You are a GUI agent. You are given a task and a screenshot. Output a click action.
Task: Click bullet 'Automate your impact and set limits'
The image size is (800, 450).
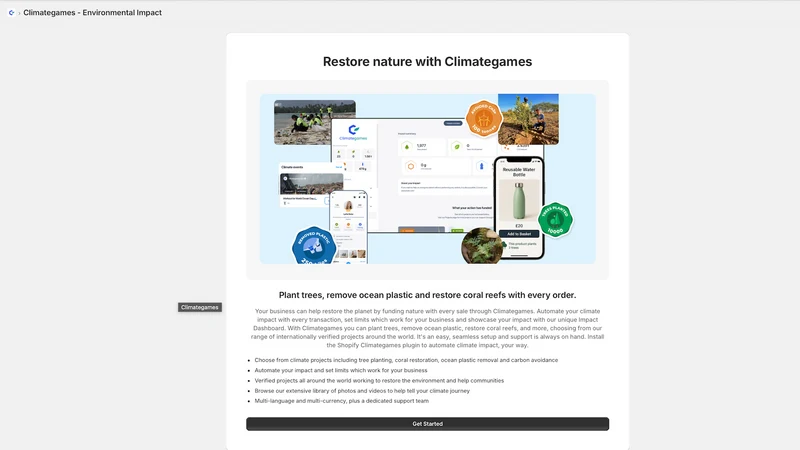tap(341, 370)
